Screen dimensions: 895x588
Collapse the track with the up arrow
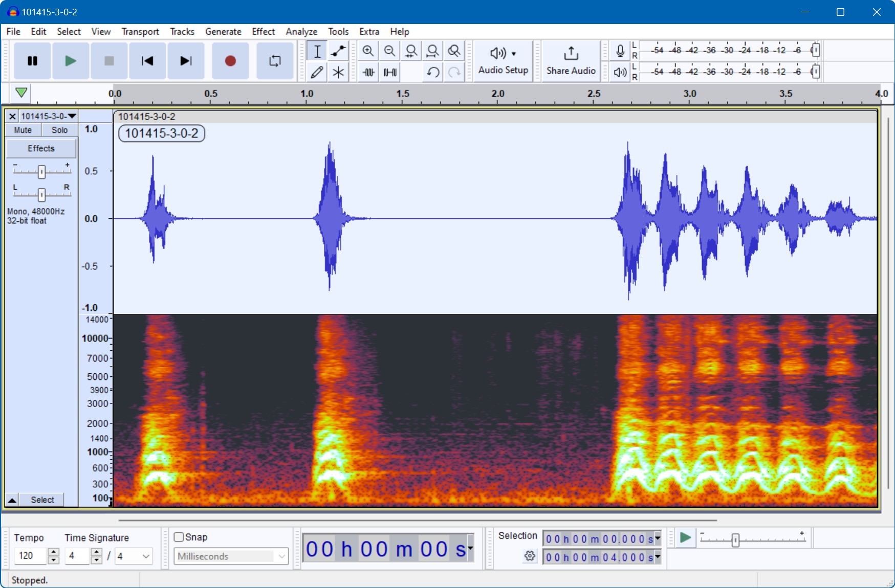pos(12,500)
